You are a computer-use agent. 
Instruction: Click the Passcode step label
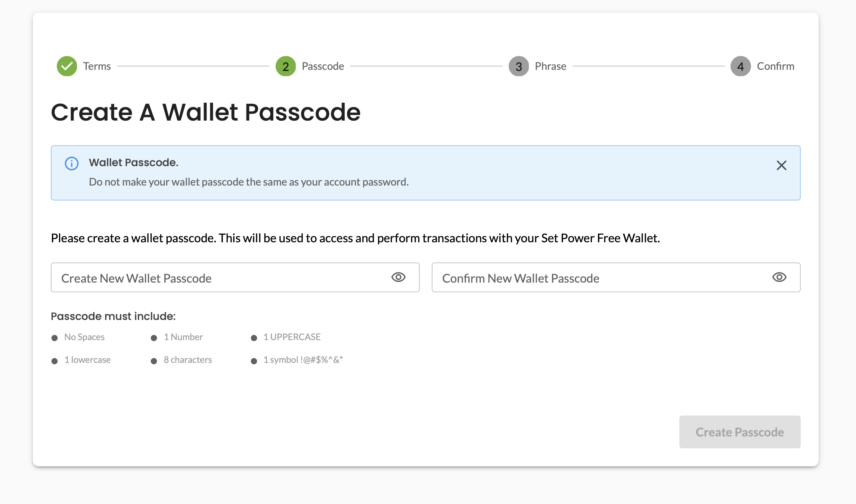tap(323, 66)
